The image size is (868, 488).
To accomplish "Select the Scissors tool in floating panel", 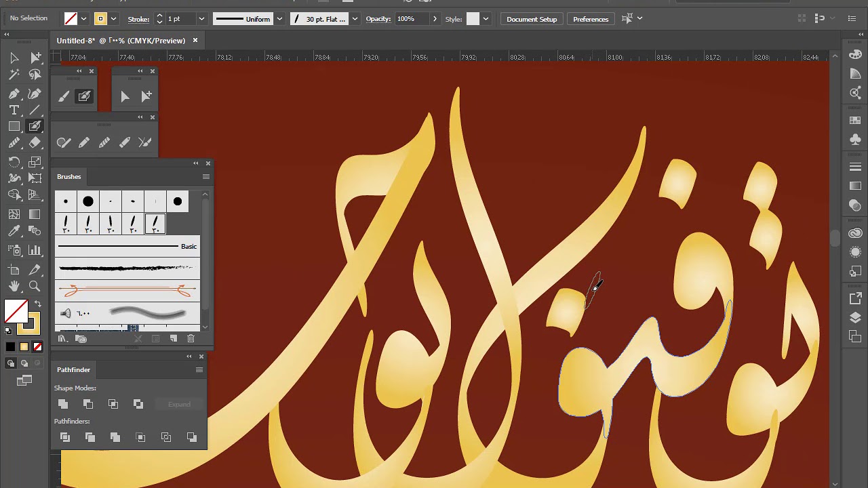I will [145, 142].
